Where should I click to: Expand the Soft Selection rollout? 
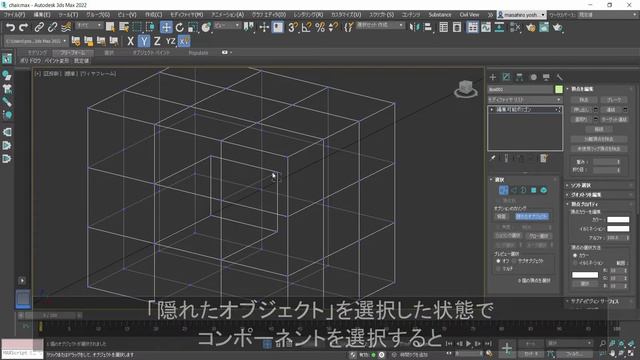[x=599, y=185]
